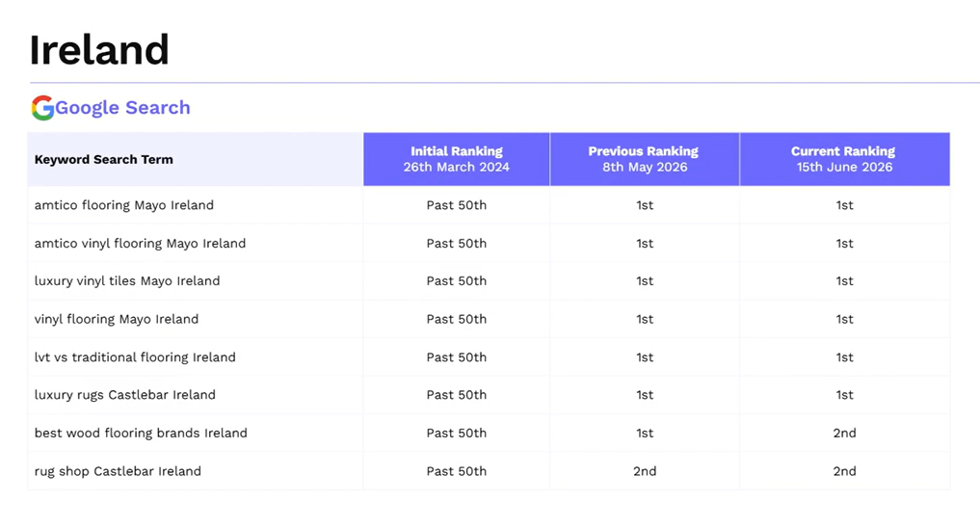Select the Keyword Search Term column header
This screenshot has width=980, height=527.
[x=104, y=159]
